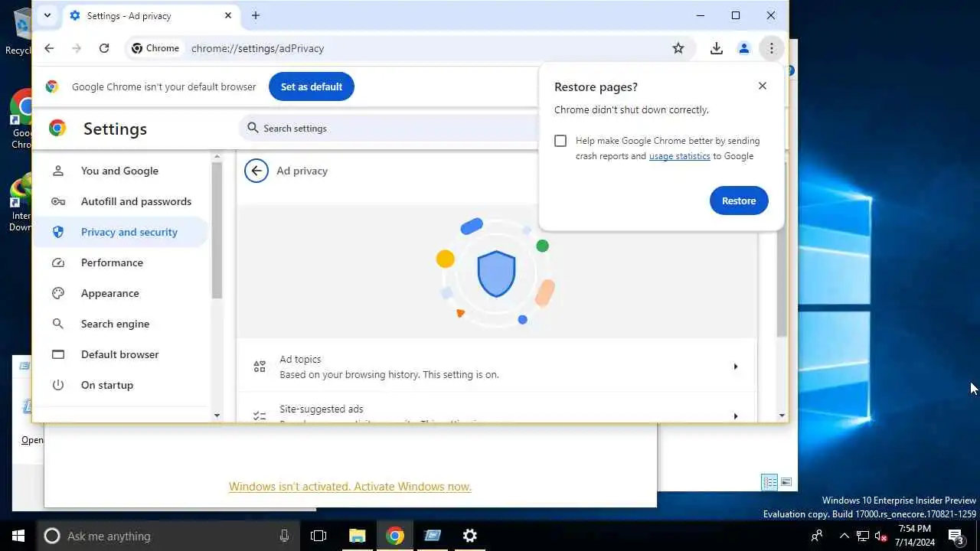Show hidden system tray icons
The image size is (980, 551).
pyautogui.click(x=844, y=536)
